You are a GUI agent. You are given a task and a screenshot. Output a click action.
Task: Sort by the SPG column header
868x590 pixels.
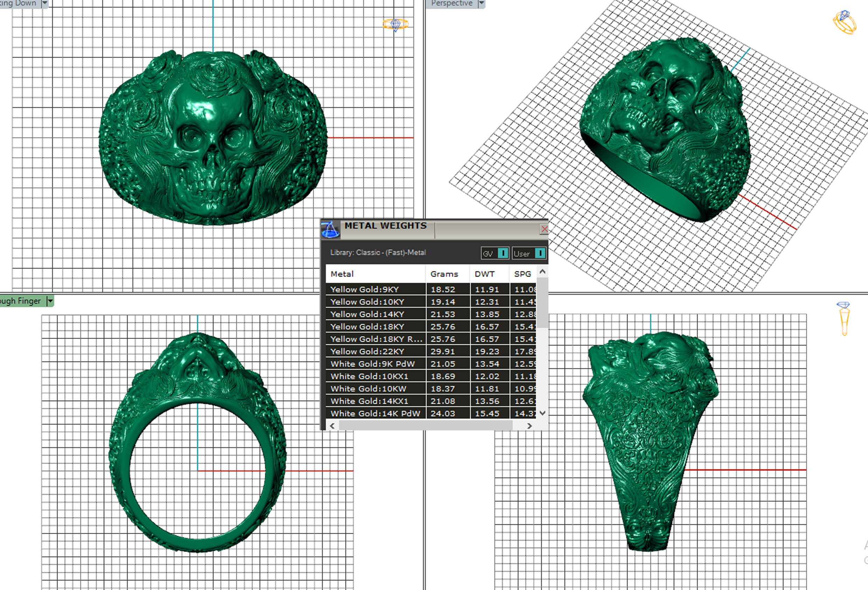point(523,274)
